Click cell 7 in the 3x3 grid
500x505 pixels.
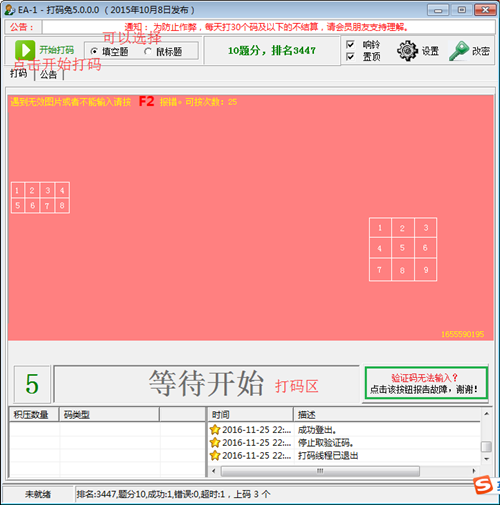coord(380,270)
